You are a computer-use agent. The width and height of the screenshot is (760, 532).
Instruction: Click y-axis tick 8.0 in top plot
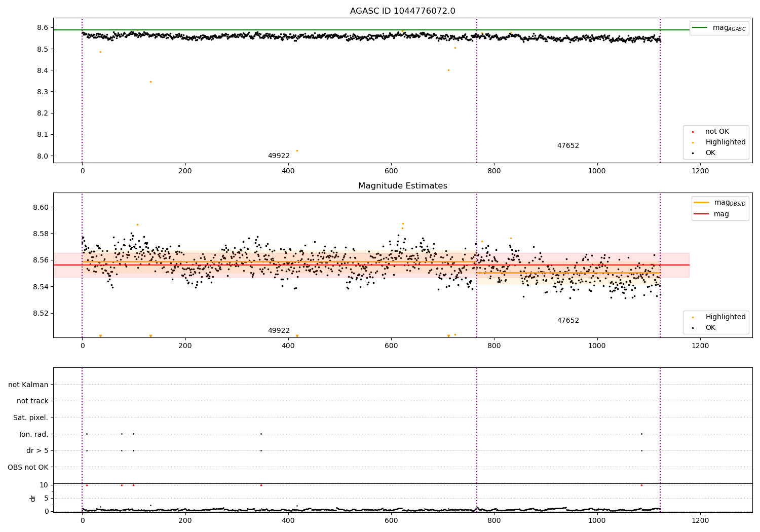(43, 156)
